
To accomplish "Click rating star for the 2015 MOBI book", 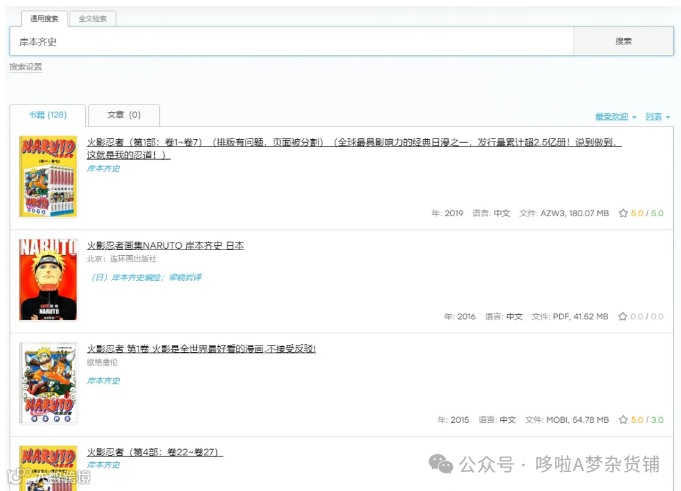I will click(623, 420).
